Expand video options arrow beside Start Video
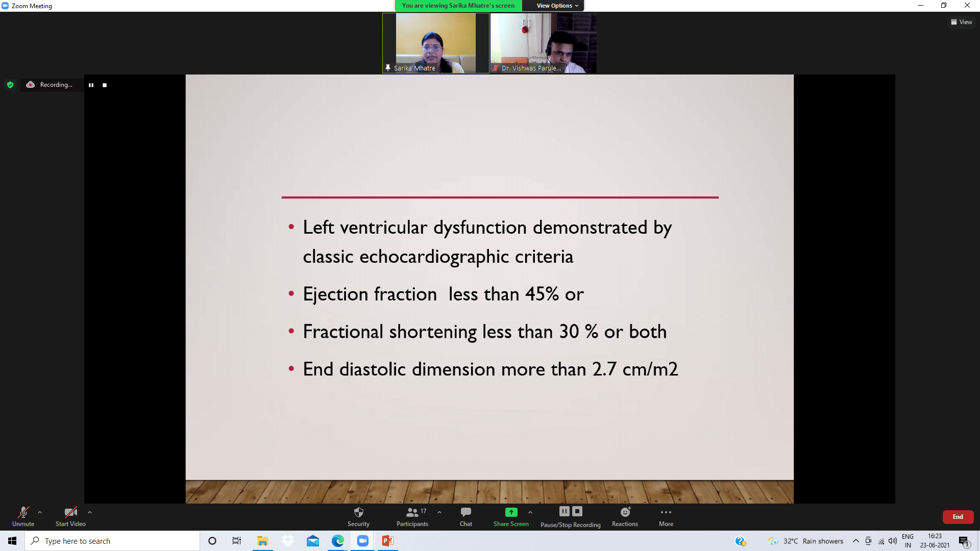This screenshot has height=551, width=980. pyautogui.click(x=90, y=512)
